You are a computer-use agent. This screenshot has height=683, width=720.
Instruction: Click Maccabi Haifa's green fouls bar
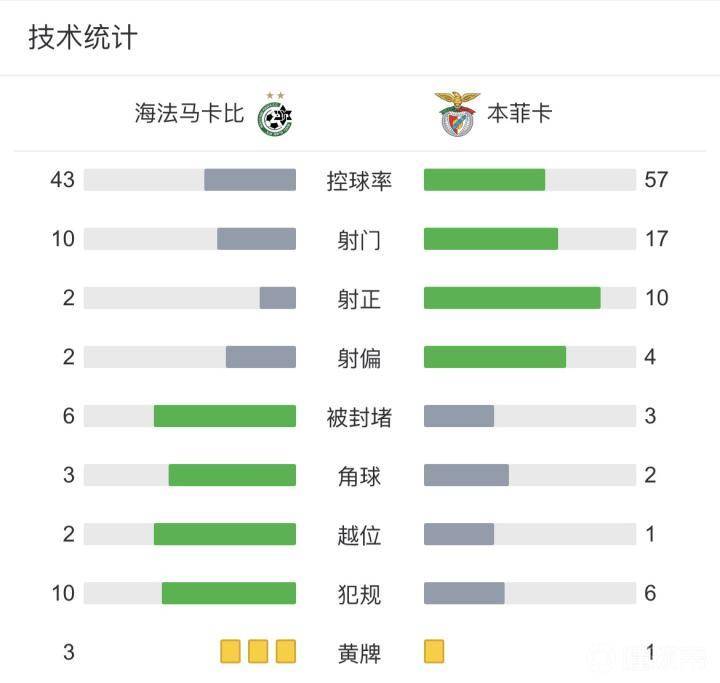tap(229, 593)
